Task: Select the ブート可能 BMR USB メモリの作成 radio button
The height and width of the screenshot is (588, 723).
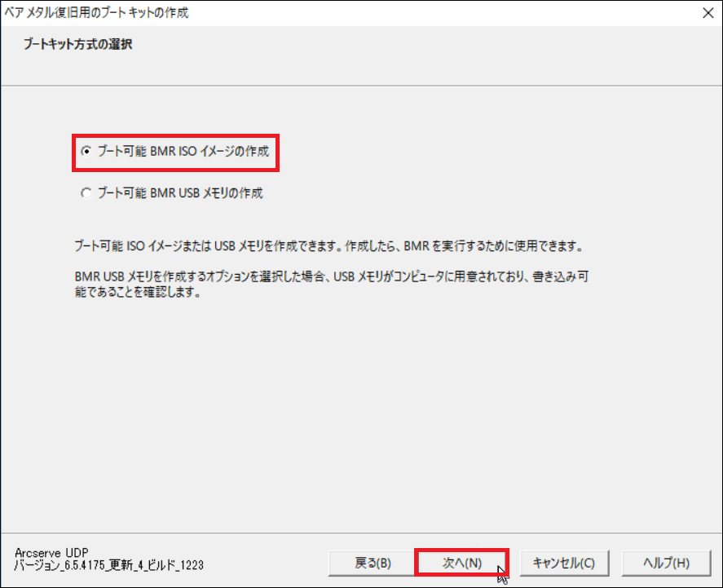Action: [x=86, y=192]
